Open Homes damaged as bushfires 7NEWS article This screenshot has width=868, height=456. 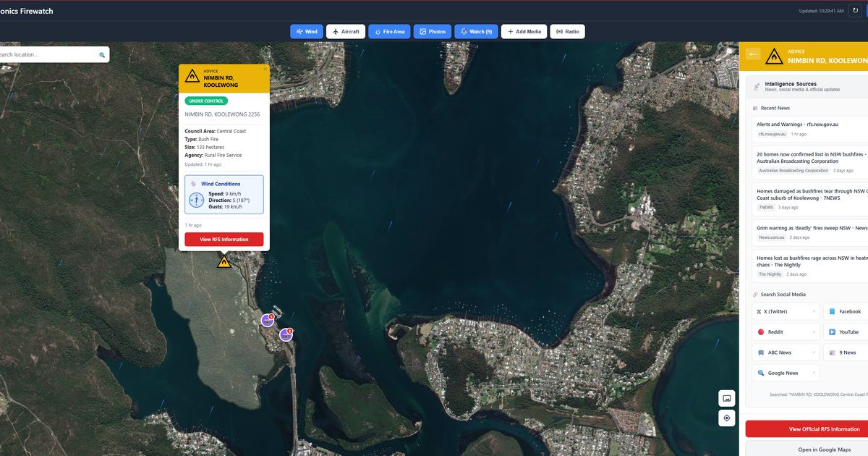810,199
